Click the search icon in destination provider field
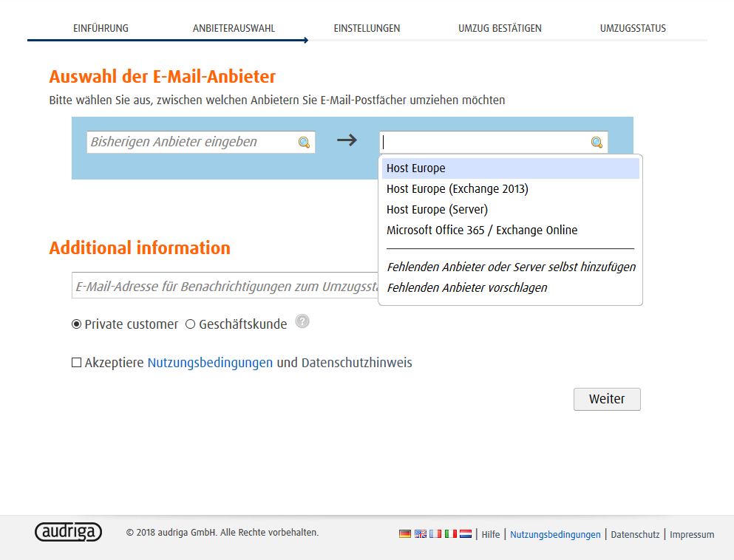The width and height of the screenshot is (734, 560). coord(597,143)
